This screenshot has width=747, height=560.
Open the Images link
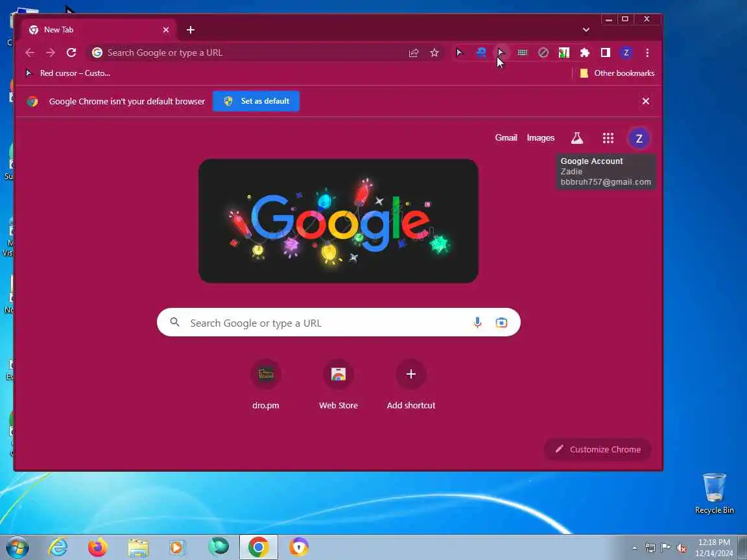coord(541,137)
